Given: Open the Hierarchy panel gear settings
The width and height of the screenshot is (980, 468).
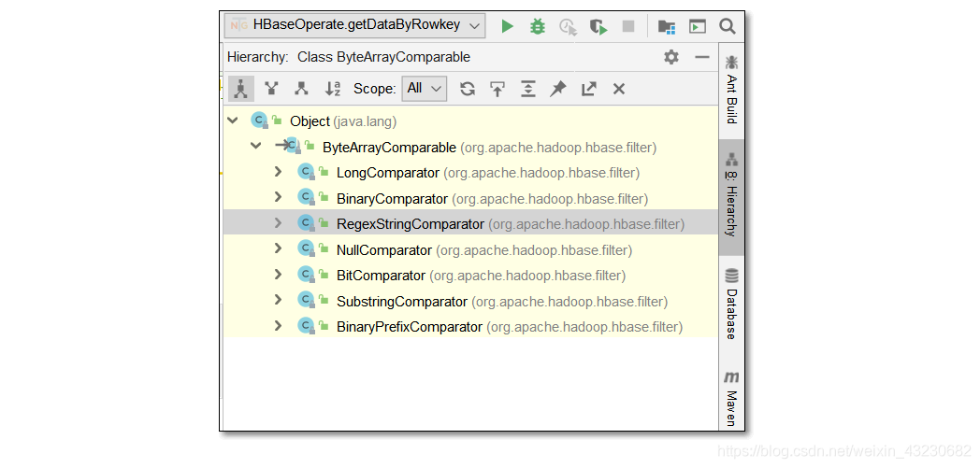Looking at the screenshot, I should coord(671,57).
